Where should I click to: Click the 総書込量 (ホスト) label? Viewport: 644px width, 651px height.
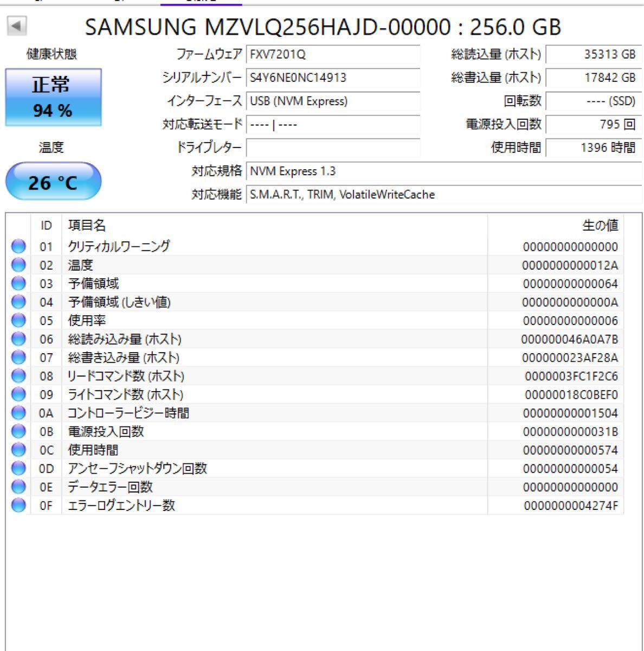(496, 78)
